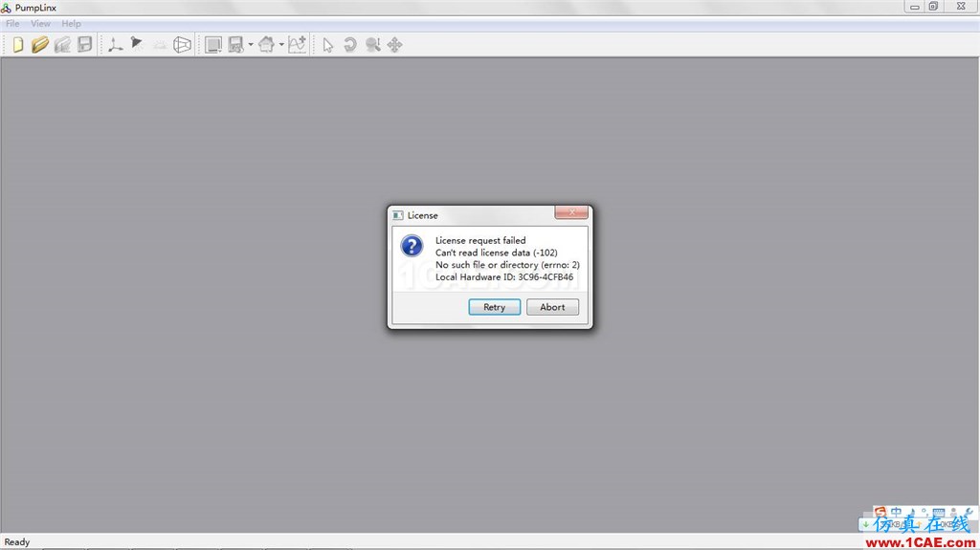980x550 pixels.
Task: Click Abort in the License dialog
Action: click(552, 307)
